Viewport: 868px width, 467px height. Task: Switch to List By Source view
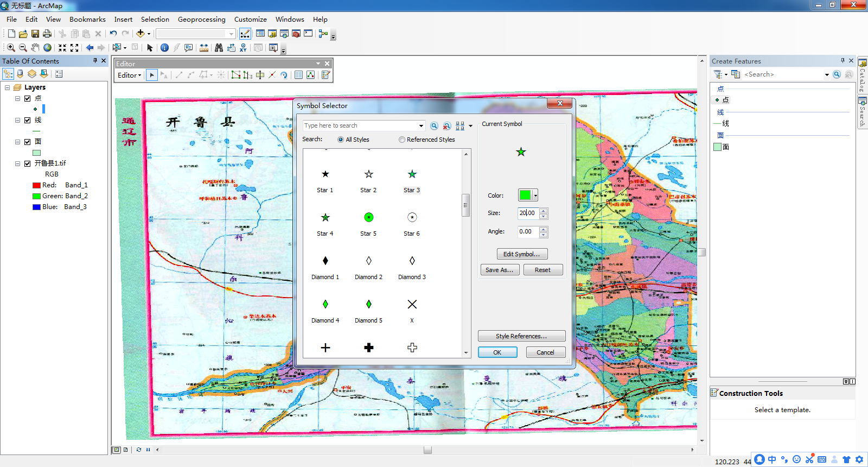(x=20, y=74)
